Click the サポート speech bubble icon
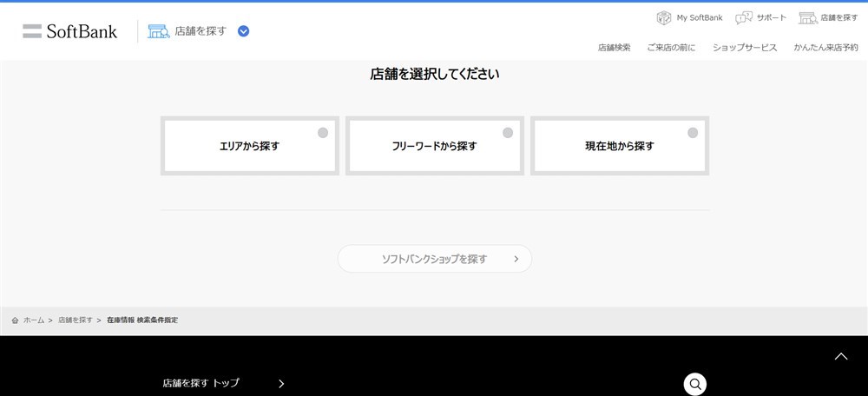Screen dimensions: 868x396 tap(744, 17)
